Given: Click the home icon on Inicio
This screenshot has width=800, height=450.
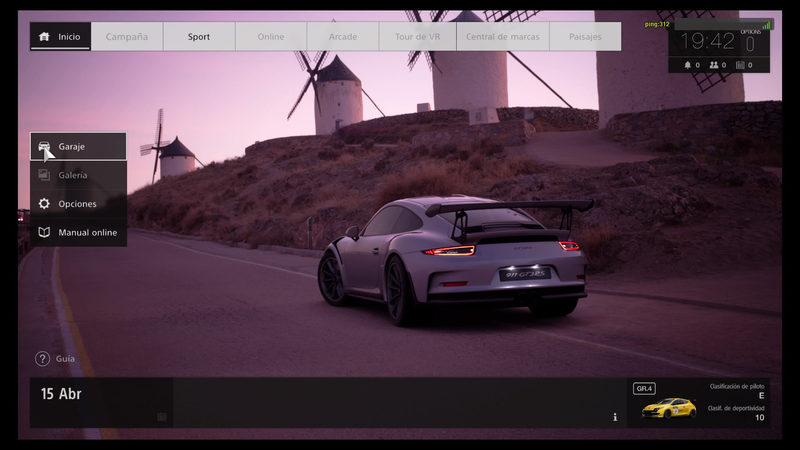Looking at the screenshot, I should tap(43, 37).
